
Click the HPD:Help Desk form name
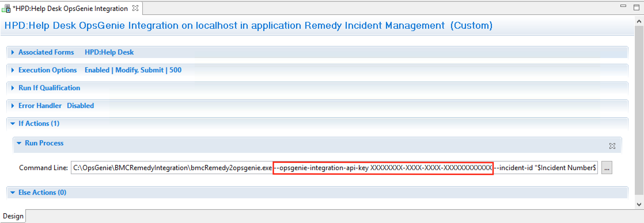109,52
